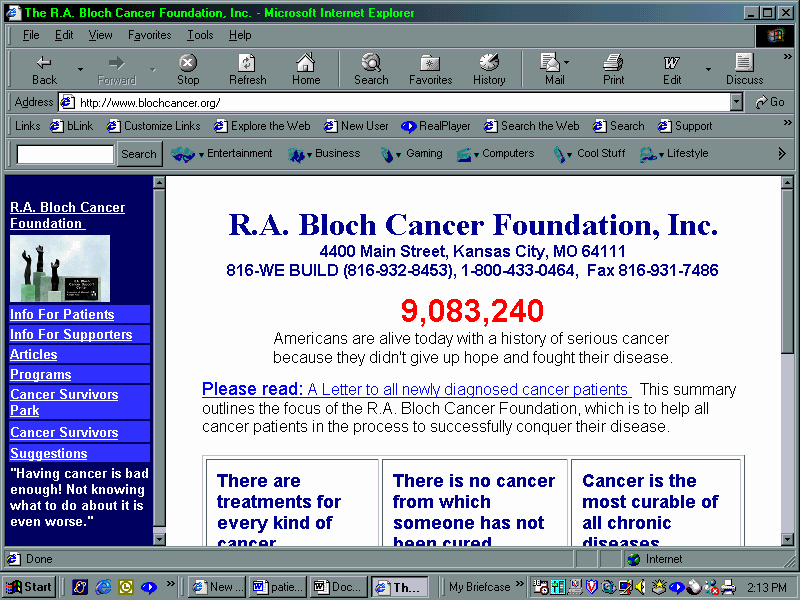This screenshot has height=600, width=800.
Task: Open the Favorites pane from the toolbar
Action: (431, 70)
